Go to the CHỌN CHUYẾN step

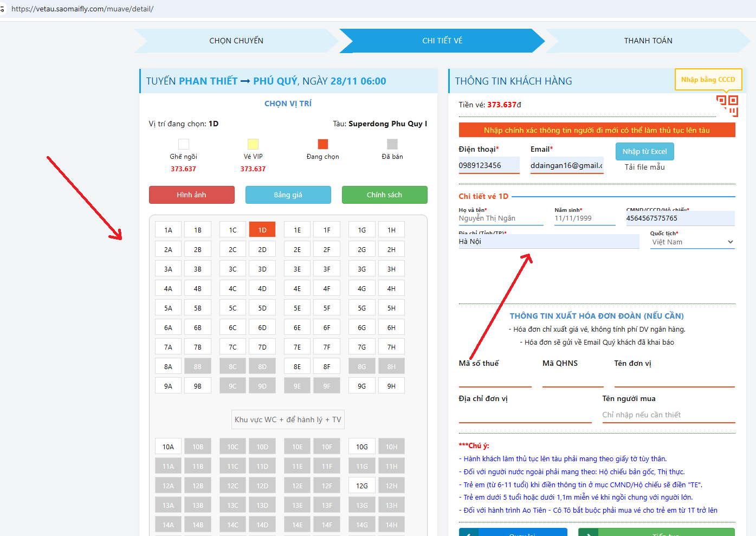pos(236,41)
